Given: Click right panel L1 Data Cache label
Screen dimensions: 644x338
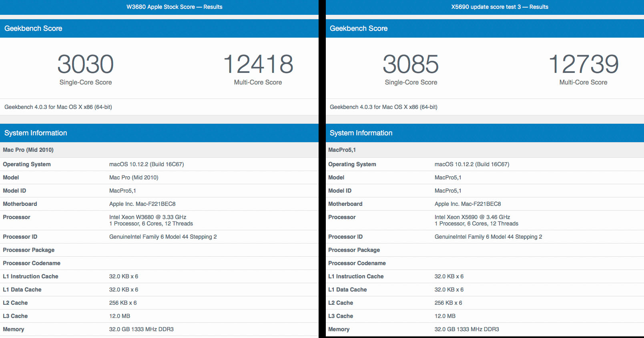Looking at the screenshot, I should coord(347,290).
